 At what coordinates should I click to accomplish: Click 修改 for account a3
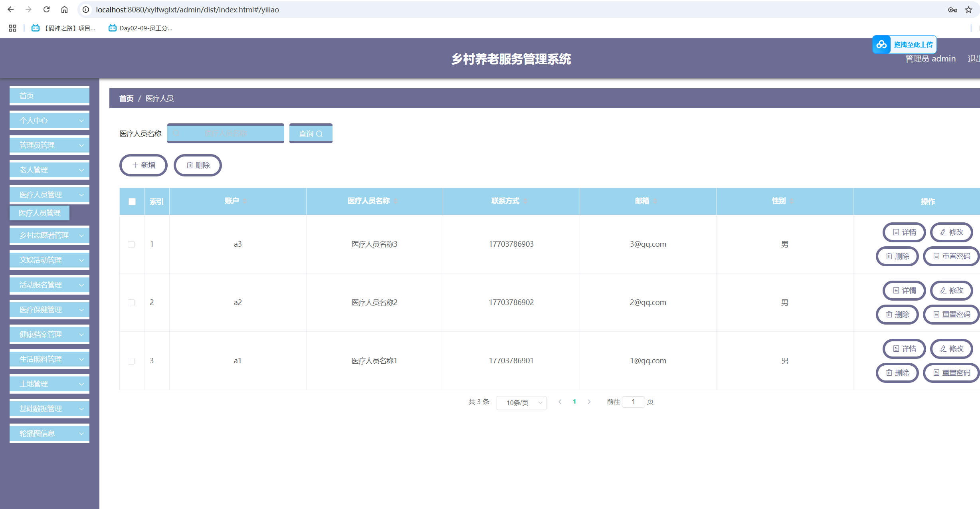[952, 232]
